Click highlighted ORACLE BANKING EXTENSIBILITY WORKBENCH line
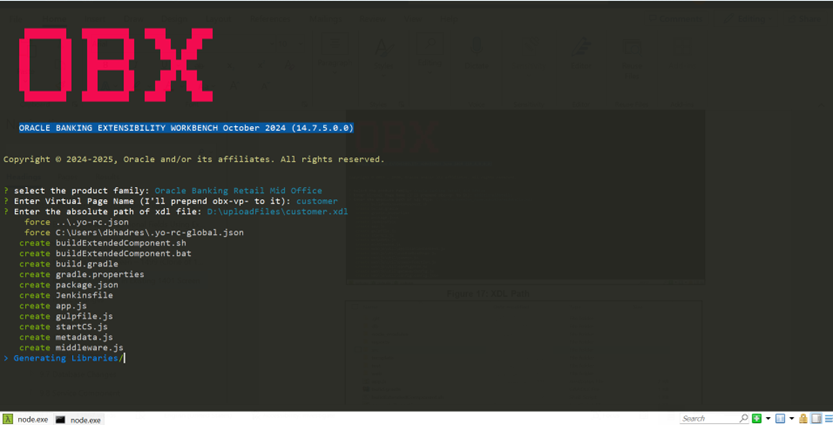 pos(186,128)
